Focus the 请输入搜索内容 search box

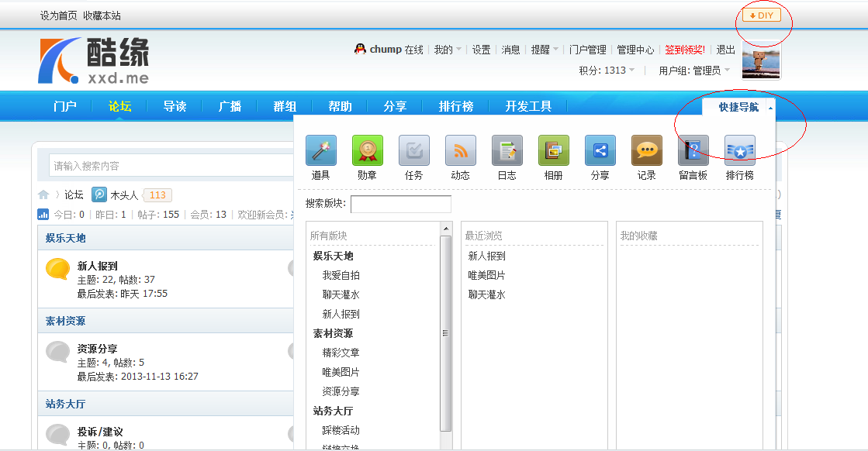point(171,166)
